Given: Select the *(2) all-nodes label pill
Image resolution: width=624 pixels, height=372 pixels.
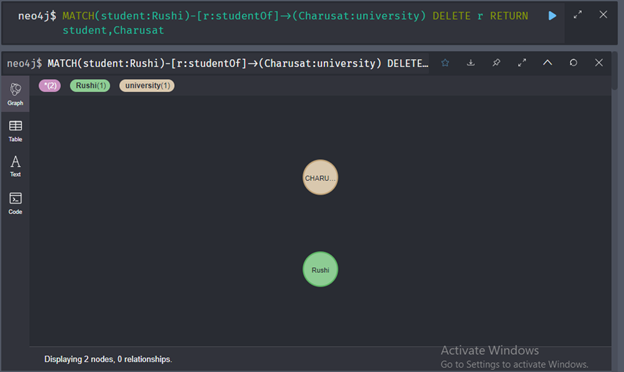Looking at the screenshot, I should (50, 86).
